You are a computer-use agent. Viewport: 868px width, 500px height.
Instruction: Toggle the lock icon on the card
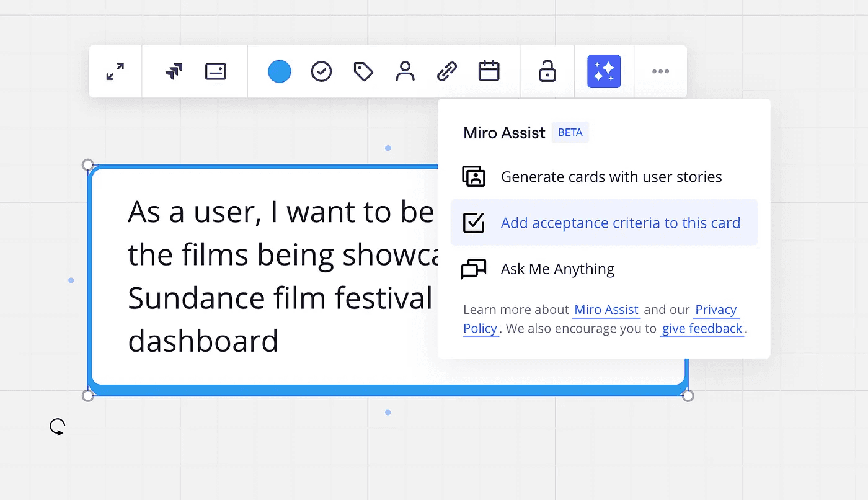click(x=547, y=71)
